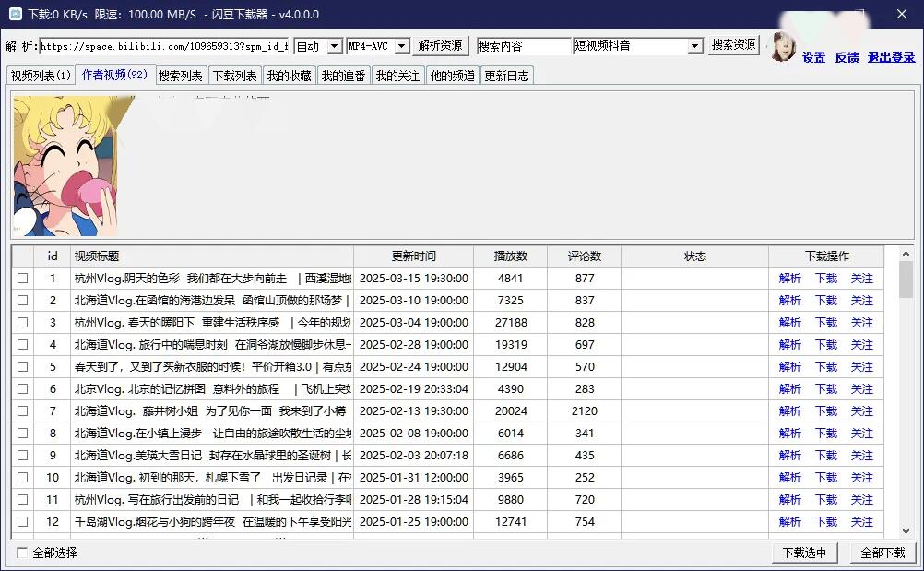The width and height of the screenshot is (924, 571).
Task: Click the app icon in title bar
Action: 16,14
